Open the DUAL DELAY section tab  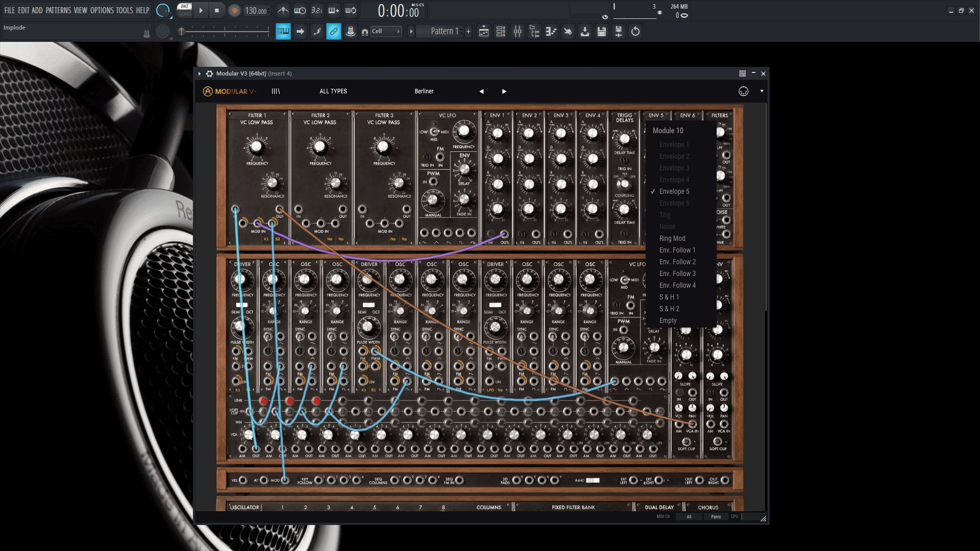659,507
